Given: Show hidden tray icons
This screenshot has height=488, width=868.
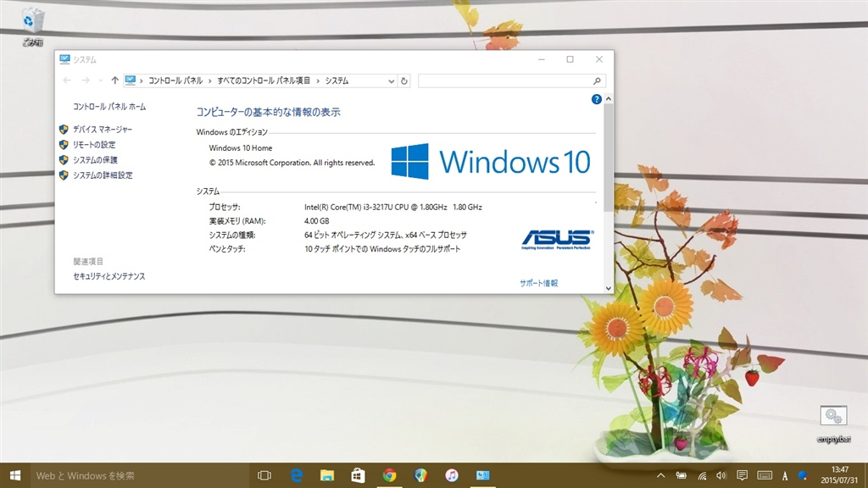Looking at the screenshot, I should click(661, 475).
